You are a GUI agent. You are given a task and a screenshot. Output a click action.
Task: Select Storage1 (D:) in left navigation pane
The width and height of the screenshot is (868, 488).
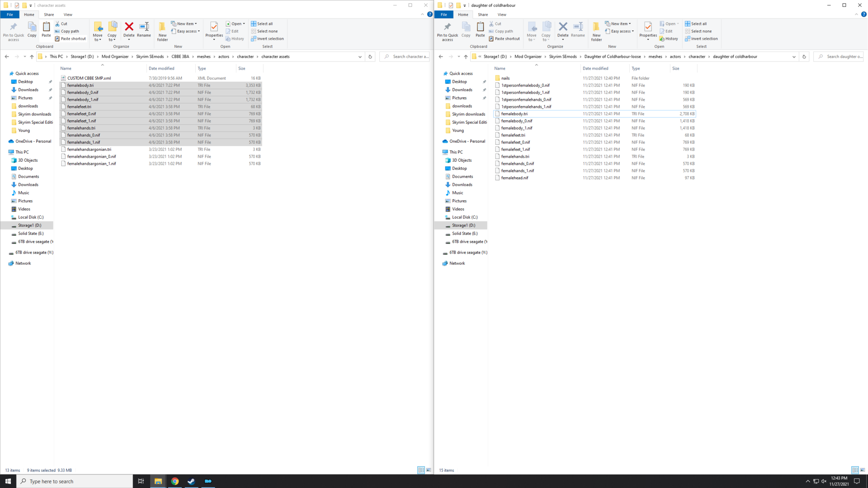[x=29, y=225]
